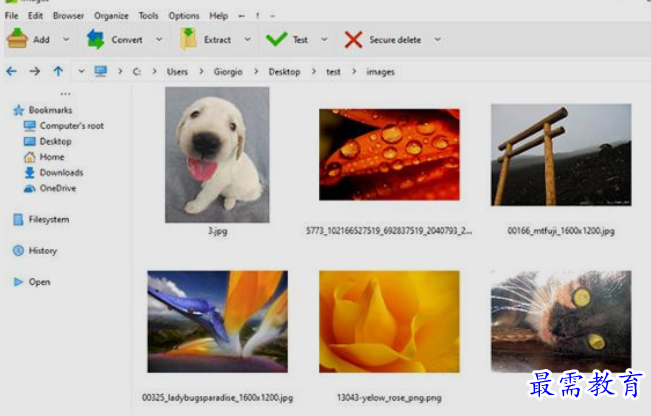Open the navigation history dropdown chevron
Screen dimensions: 651x416
81,71
